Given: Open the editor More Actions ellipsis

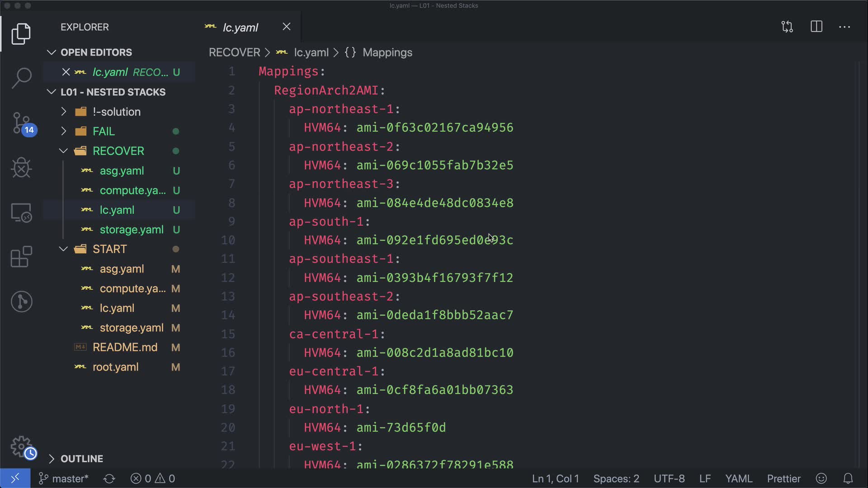Looking at the screenshot, I should click(844, 27).
